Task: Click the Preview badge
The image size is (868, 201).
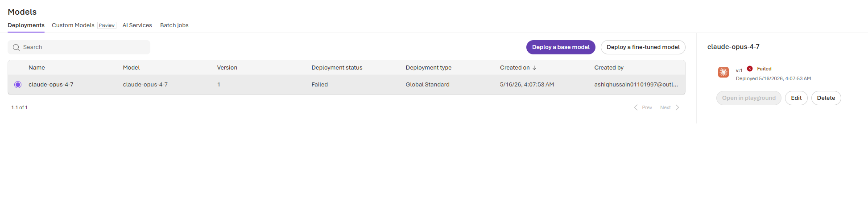Action: tap(107, 25)
